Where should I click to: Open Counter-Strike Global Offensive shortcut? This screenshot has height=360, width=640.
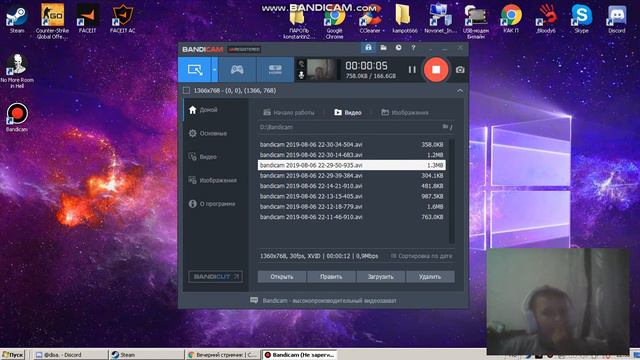point(52,21)
